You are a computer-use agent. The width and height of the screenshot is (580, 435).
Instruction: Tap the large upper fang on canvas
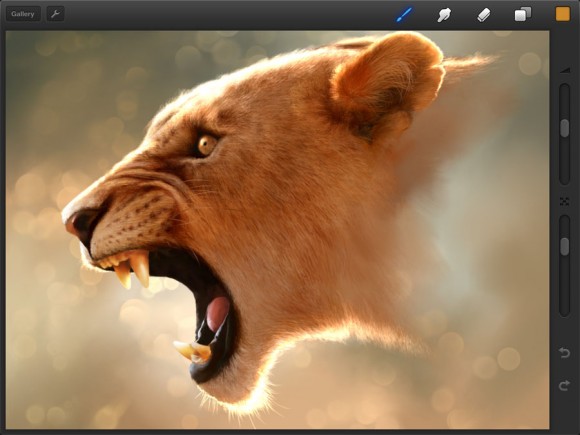140,268
